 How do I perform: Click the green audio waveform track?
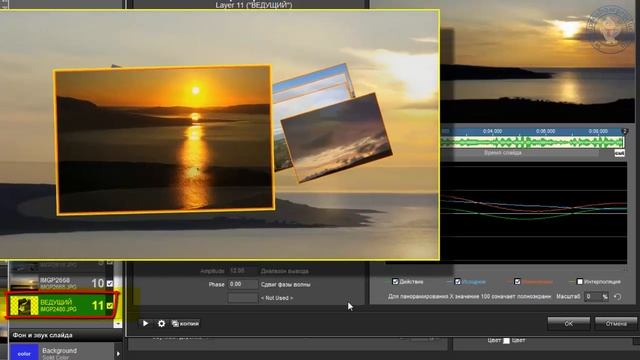(x=532, y=142)
